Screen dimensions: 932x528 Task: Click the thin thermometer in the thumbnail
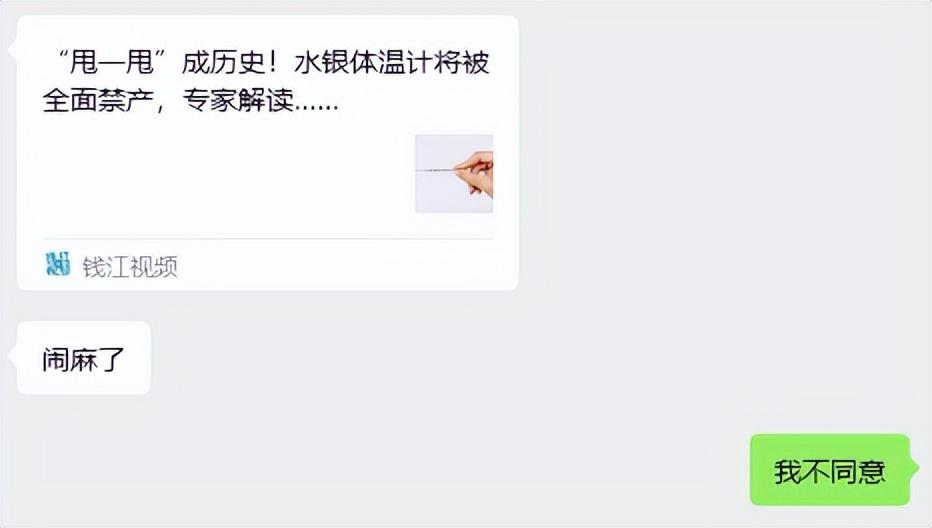tap(437, 171)
